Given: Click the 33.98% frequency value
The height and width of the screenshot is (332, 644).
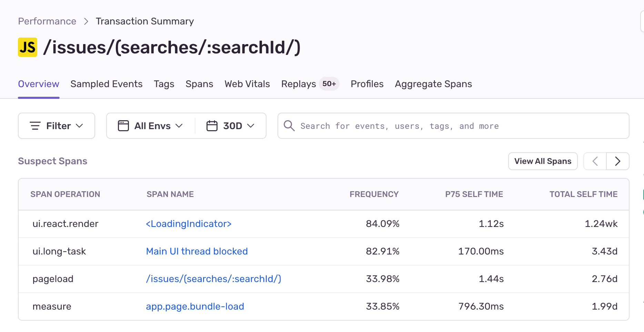Looking at the screenshot, I should [x=383, y=279].
